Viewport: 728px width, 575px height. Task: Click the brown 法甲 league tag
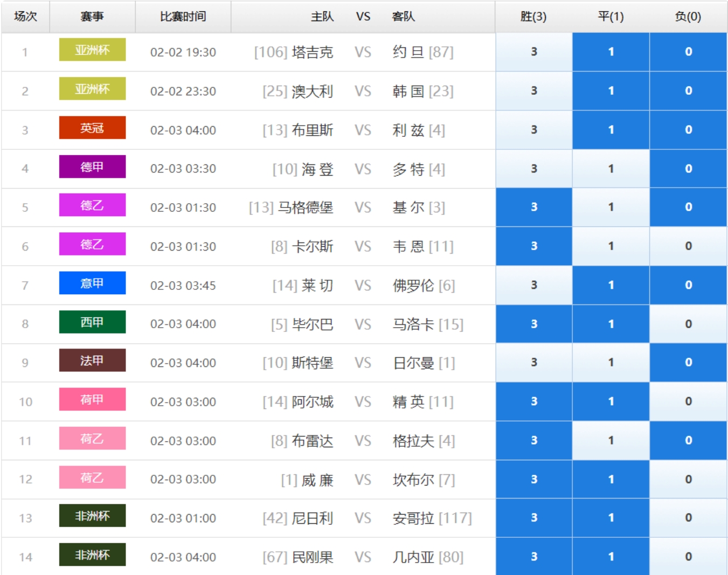tap(92, 360)
